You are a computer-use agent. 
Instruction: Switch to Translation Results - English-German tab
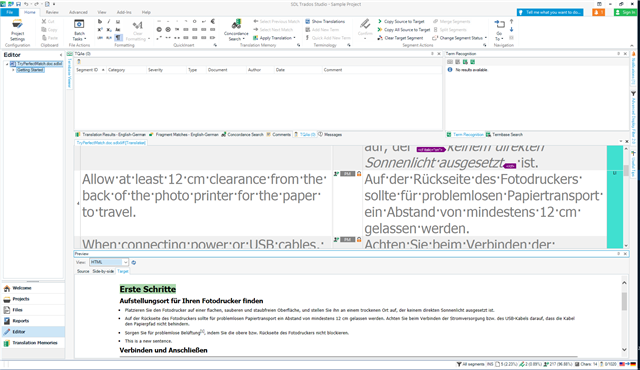111,134
